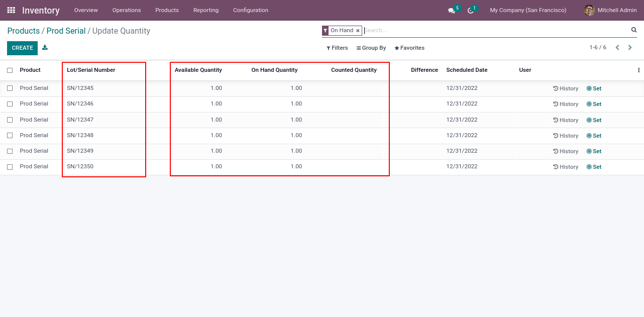Go to Prod Serial breadcrumb link
This screenshot has height=317, width=644.
point(66,31)
